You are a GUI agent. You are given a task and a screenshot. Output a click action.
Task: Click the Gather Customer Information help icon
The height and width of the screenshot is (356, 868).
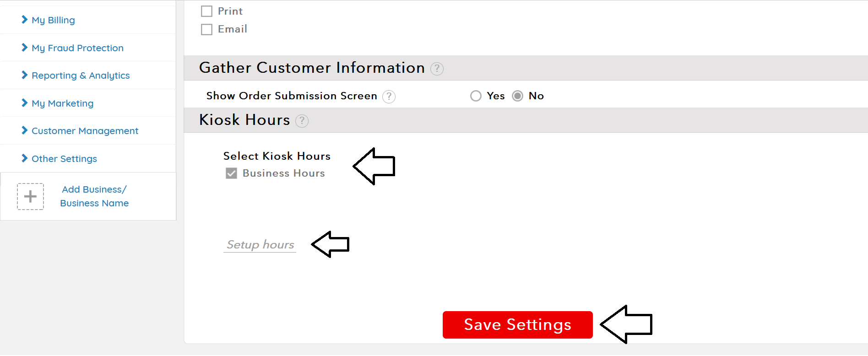click(437, 69)
